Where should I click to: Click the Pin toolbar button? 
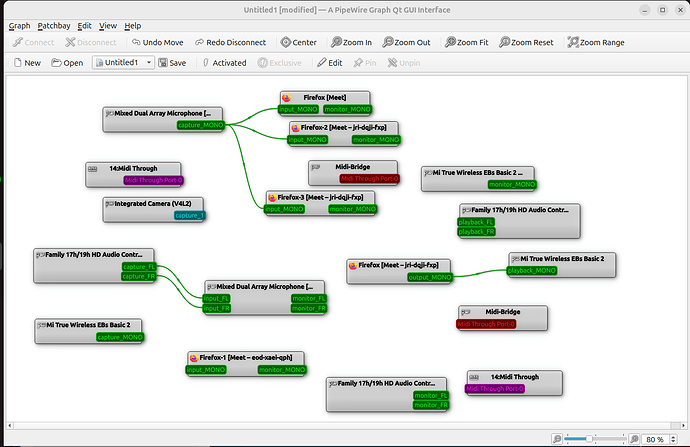point(365,63)
